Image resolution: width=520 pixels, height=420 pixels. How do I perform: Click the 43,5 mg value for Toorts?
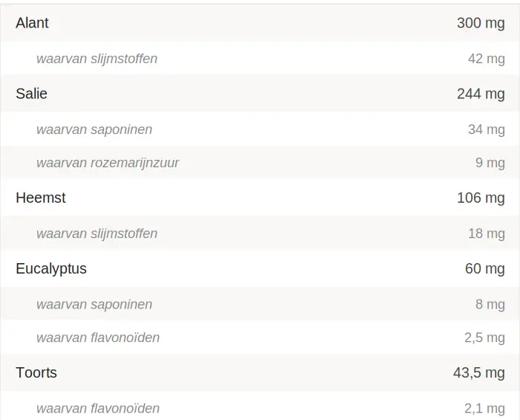(478, 372)
